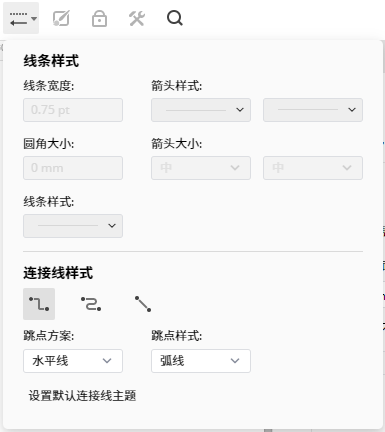Screen dimensions: 385x432
Task: Open the first 箭头样式 arrow style dropdown
Action: 201,110
